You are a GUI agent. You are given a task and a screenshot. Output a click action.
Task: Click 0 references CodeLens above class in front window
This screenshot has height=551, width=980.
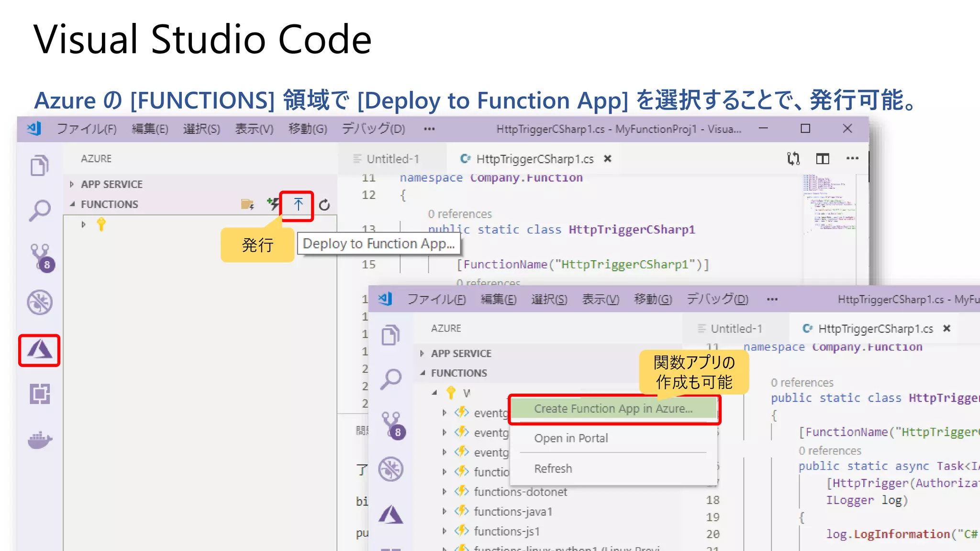point(802,383)
